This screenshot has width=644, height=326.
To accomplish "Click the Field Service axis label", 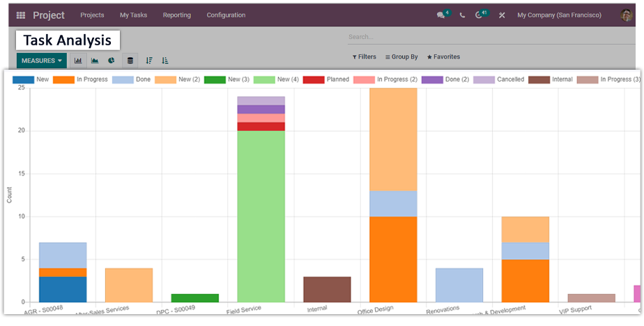I will click(x=243, y=310).
